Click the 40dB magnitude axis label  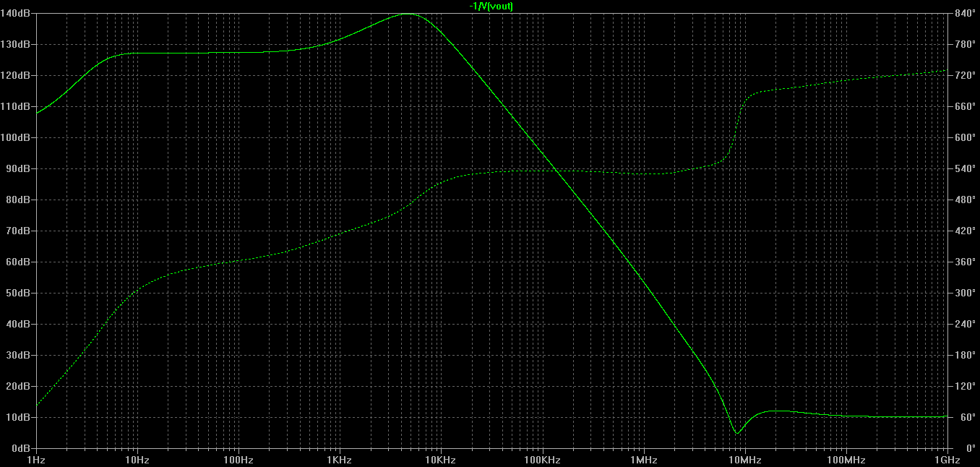pos(19,324)
